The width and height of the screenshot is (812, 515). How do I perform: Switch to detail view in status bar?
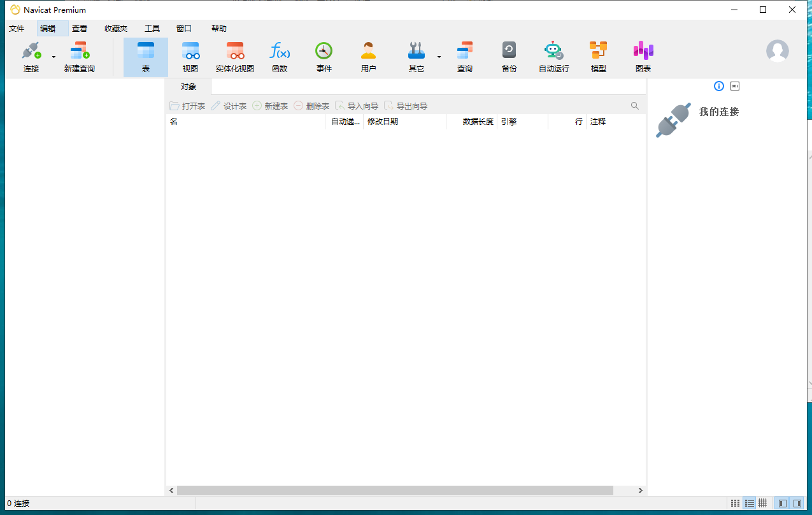click(749, 504)
